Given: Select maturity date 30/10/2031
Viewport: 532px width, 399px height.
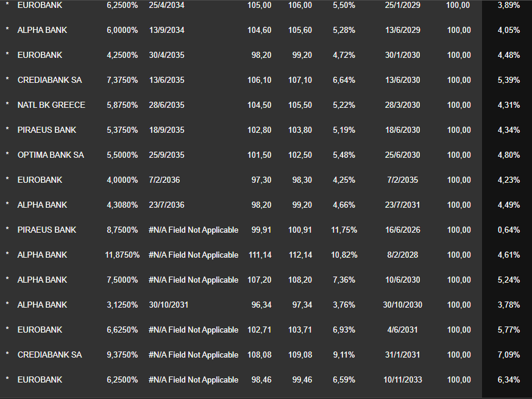Looking at the screenshot, I should pos(169,305).
